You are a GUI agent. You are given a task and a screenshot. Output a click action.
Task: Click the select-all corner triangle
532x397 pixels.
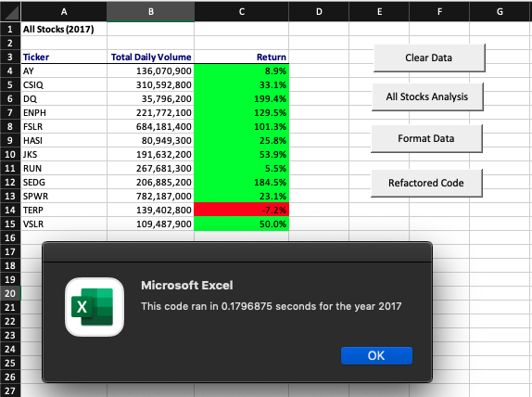[10, 11]
